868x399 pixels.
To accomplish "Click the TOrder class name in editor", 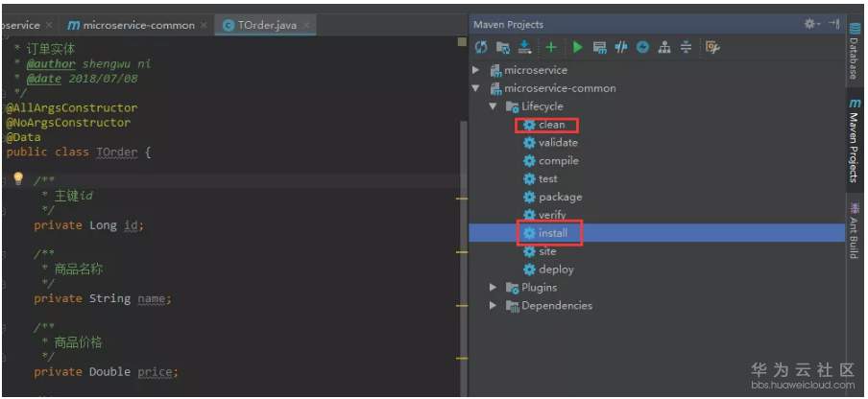I will pos(117,152).
